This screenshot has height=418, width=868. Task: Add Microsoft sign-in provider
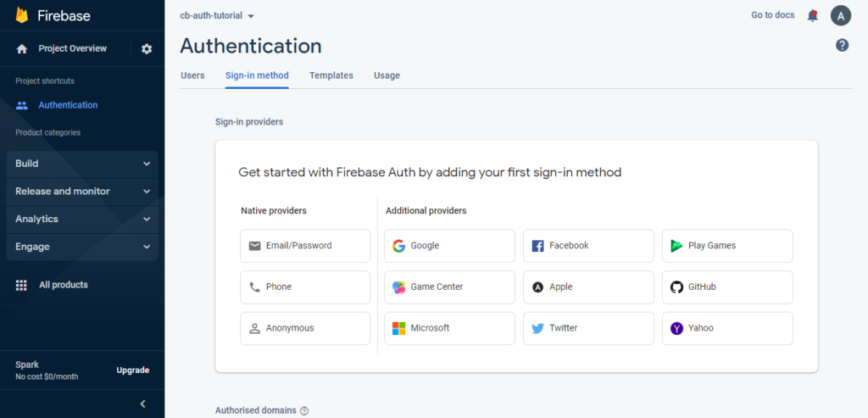449,328
